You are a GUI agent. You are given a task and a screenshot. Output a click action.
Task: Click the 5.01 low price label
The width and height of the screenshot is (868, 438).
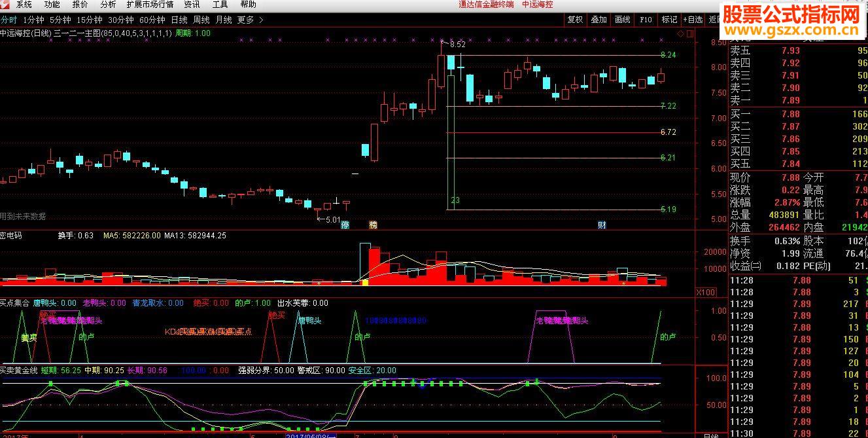pyautogui.click(x=333, y=219)
